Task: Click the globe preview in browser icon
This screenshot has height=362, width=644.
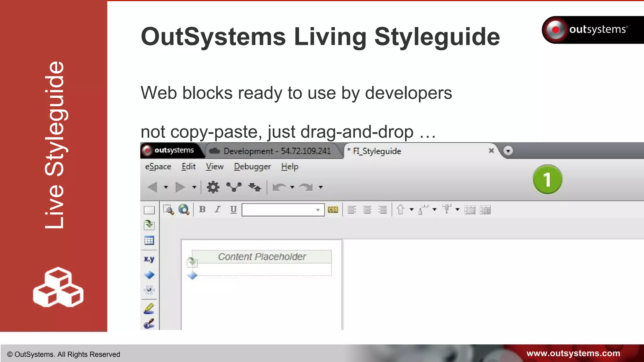Action: pos(184,210)
